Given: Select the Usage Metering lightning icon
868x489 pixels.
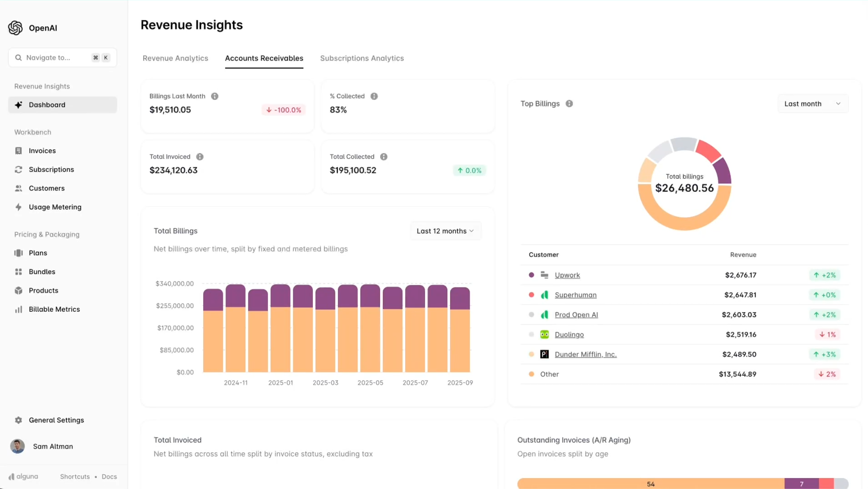Looking at the screenshot, I should (x=18, y=207).
